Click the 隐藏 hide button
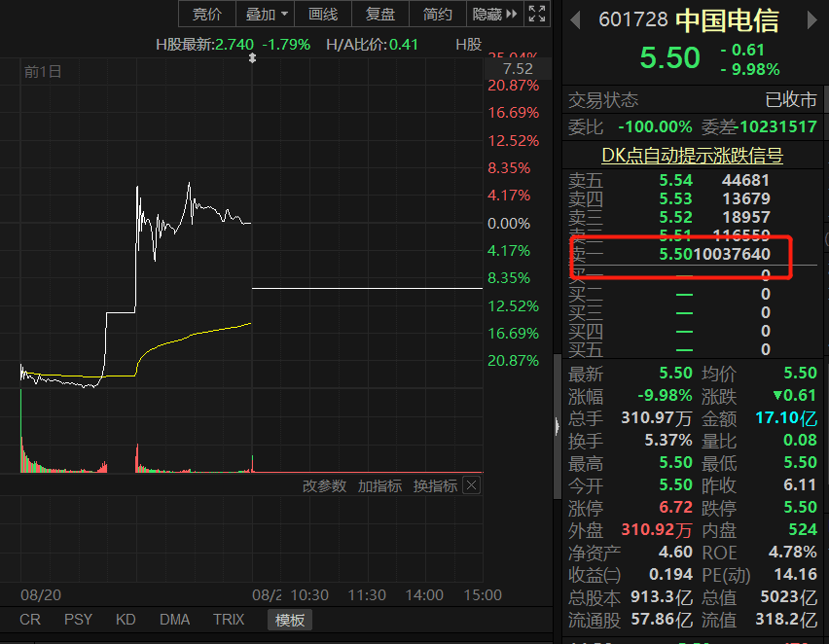Viewport: 829px width, 644px height. [487, 14]
